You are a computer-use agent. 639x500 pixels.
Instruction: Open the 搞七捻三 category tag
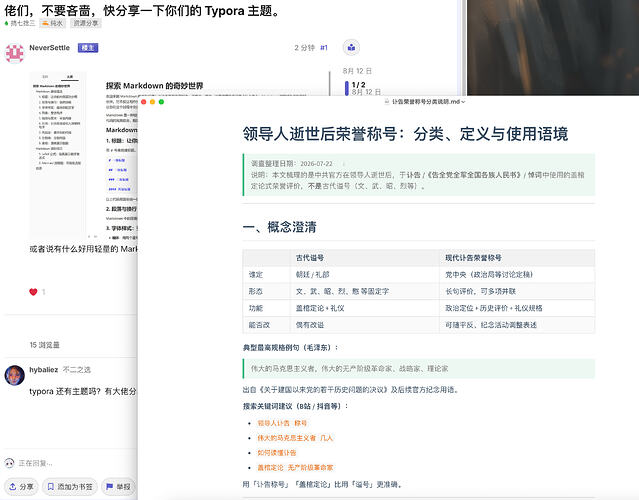tap(20, 23)
